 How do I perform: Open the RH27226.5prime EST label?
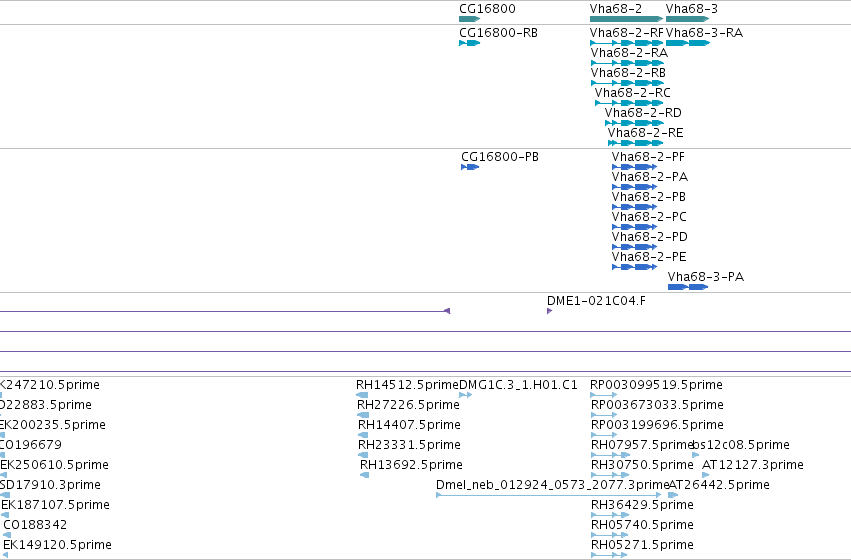(x=408, y=405)
